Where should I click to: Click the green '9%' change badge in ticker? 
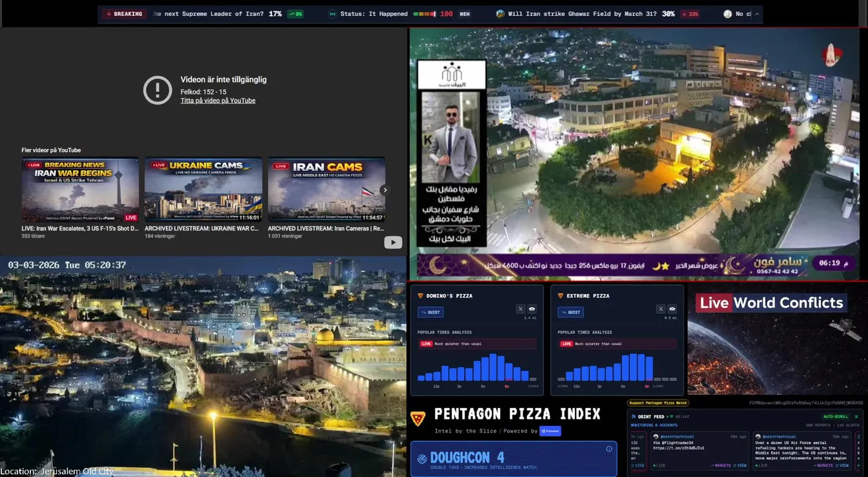(x=295, y=14)
